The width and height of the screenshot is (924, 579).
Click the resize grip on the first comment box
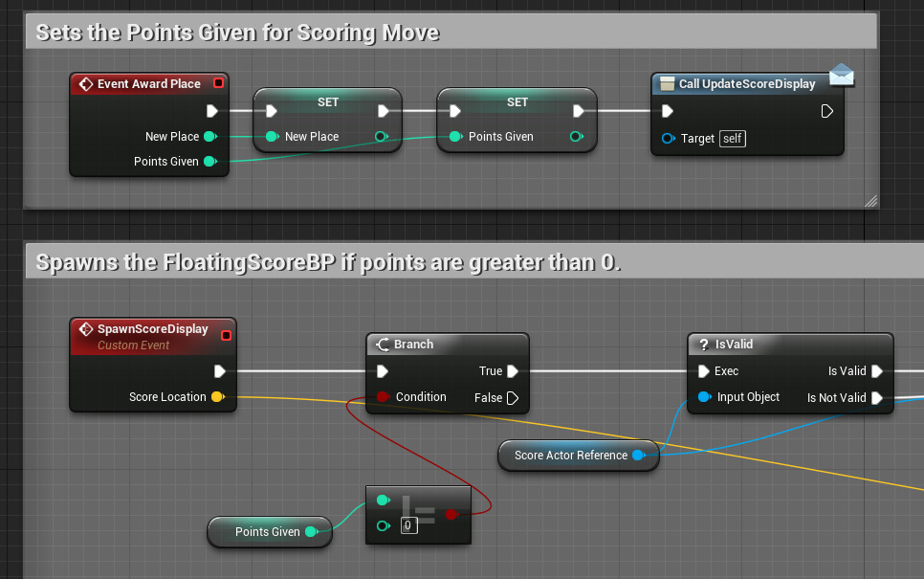point(870,201)
